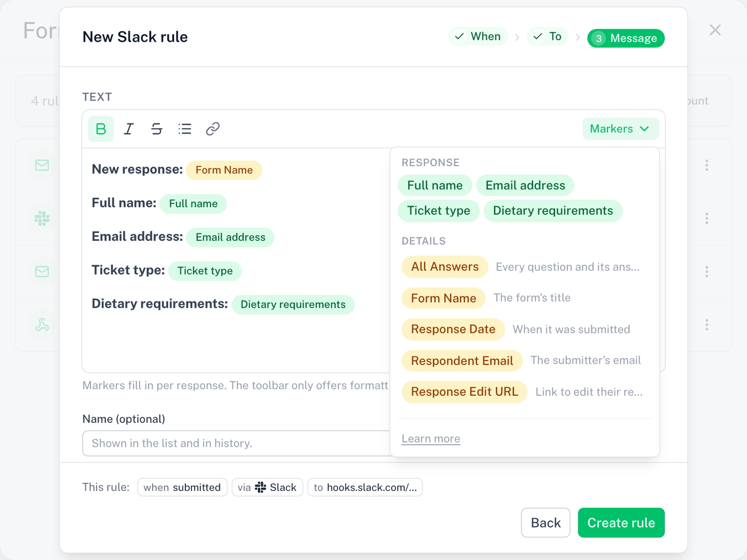Select the Email address marker in message text
Screen dimensions: 747x560
[x=231, y=237]
